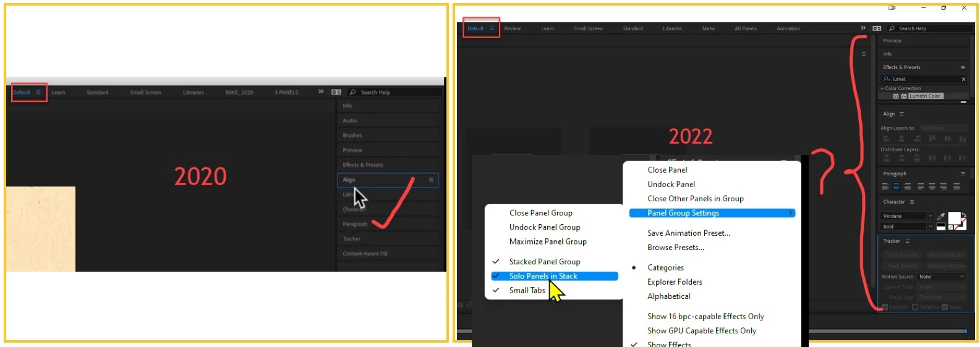Switch to MIKE_2020 workspace
The image size is (980, 347).
[x=239, y=93]
